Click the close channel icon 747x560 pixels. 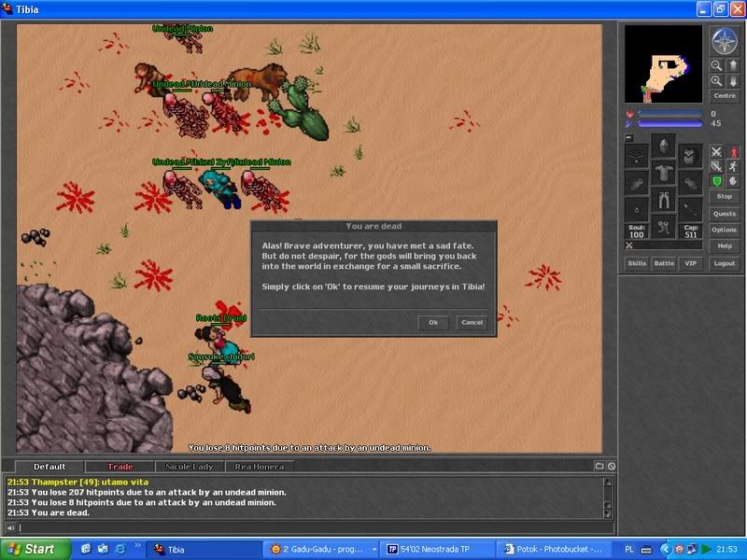[x=612, y=466]
